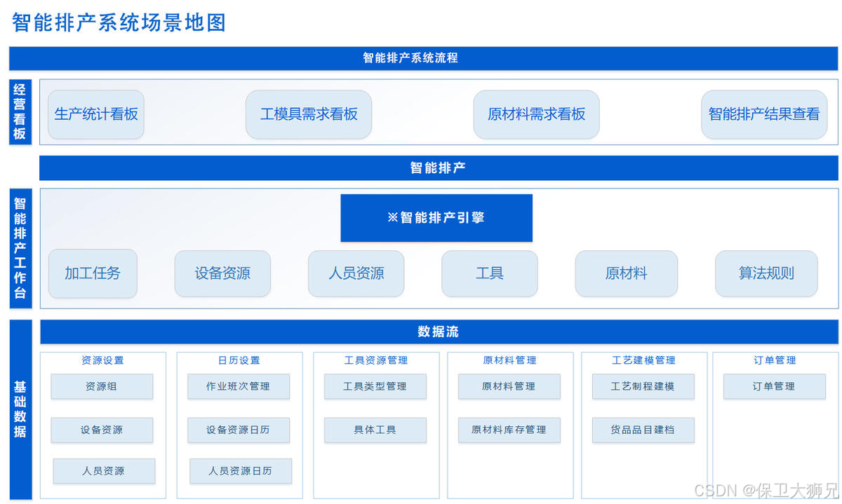Screen dimensions: 842x504
Task: Open the 货品品目建档 item
Action: (x=643, y=430)
